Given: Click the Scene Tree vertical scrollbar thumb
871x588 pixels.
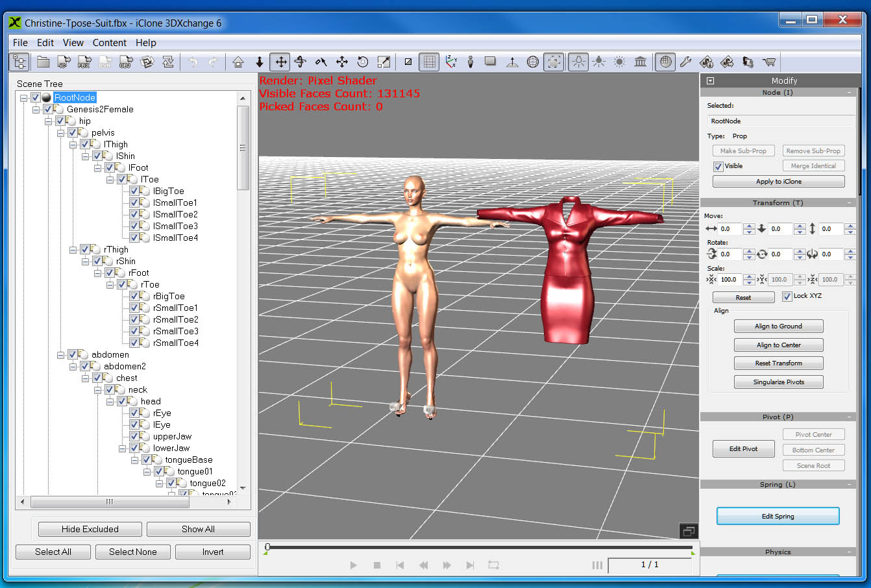Looking at the screenshot, I should click(x=243, y=148).
